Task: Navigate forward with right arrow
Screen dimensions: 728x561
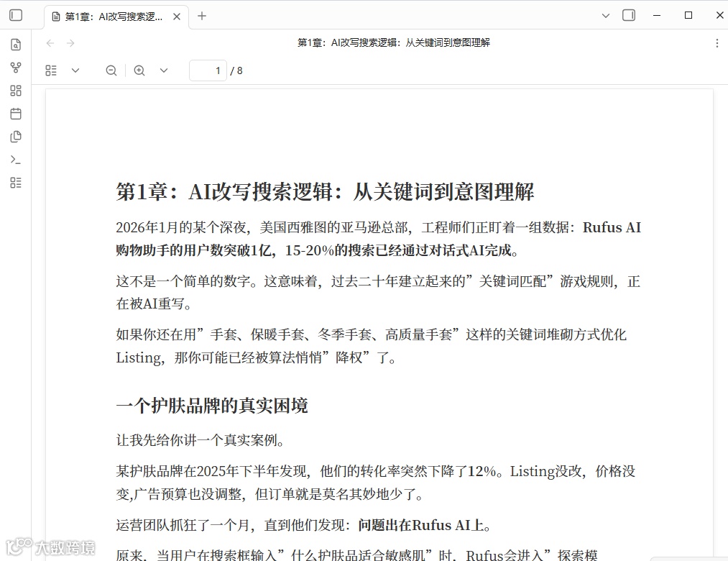Action: [70, 43]
